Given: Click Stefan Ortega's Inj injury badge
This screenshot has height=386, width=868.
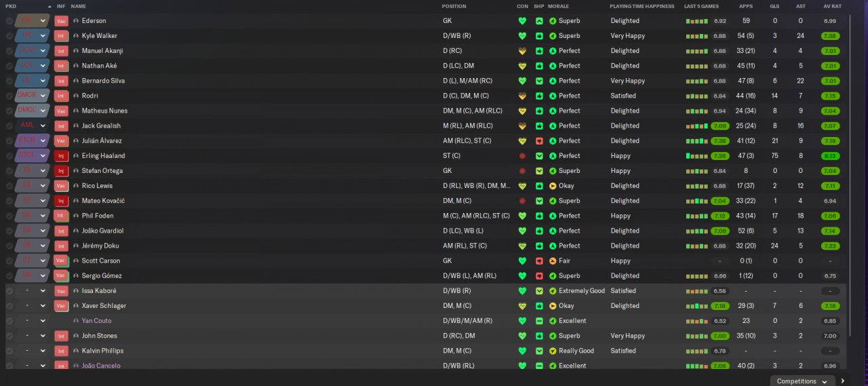Looking at the screenshot, I should (60, 171).
